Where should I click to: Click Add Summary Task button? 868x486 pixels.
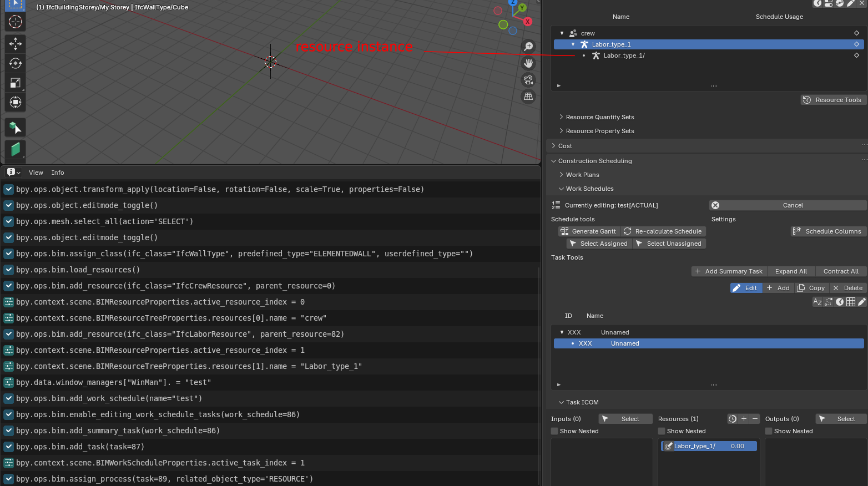click(x=729, y=271)
